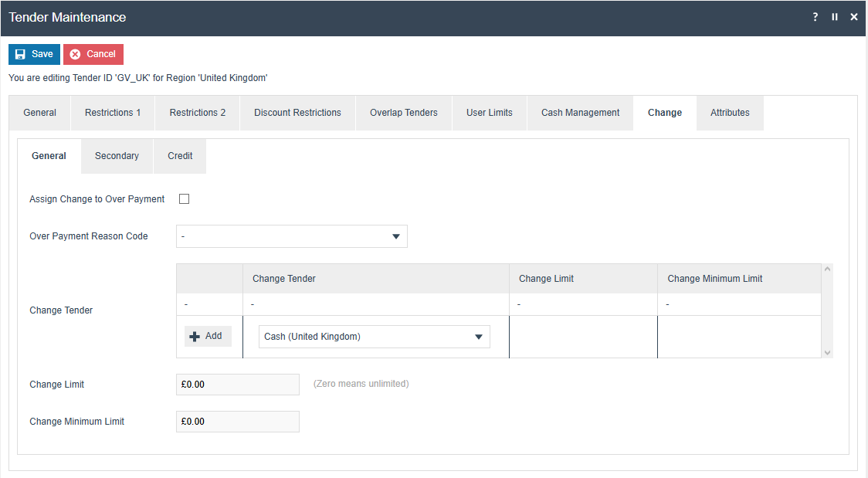Select the General sub-tab under Change
Image resolution: width=868 pixels, height=478 pixels.
49,156
